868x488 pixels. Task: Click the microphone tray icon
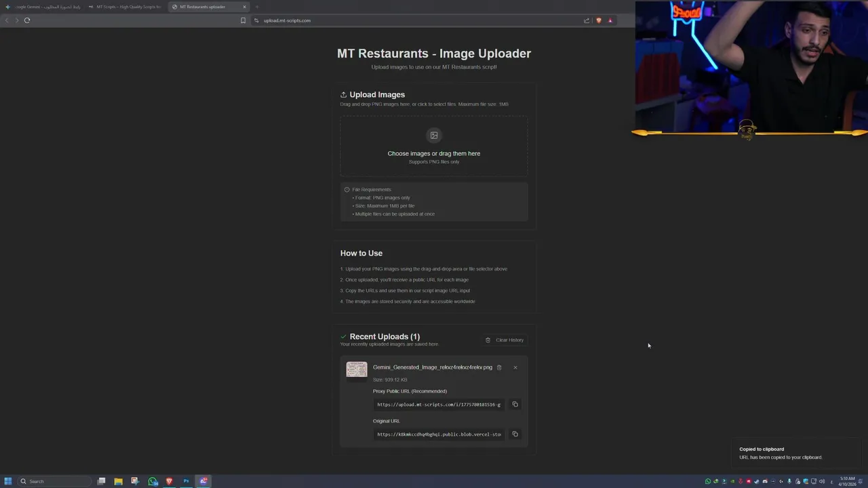coord(789,481)
